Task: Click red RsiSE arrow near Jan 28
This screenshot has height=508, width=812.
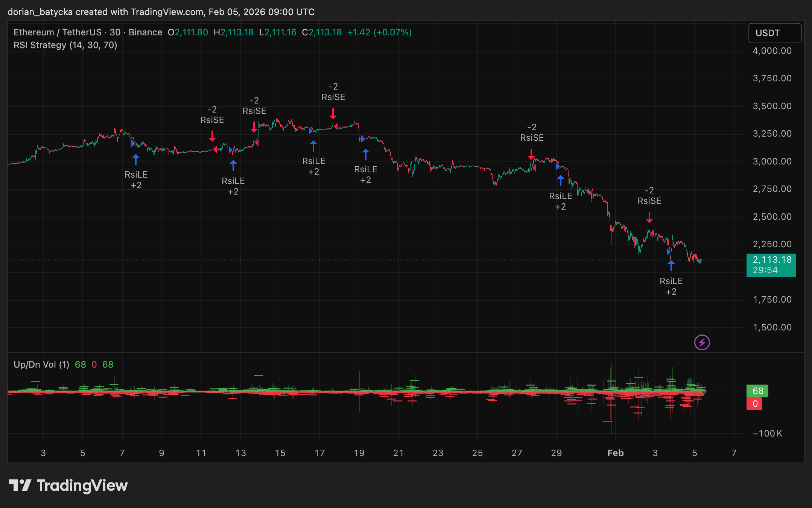Action: 531,154
